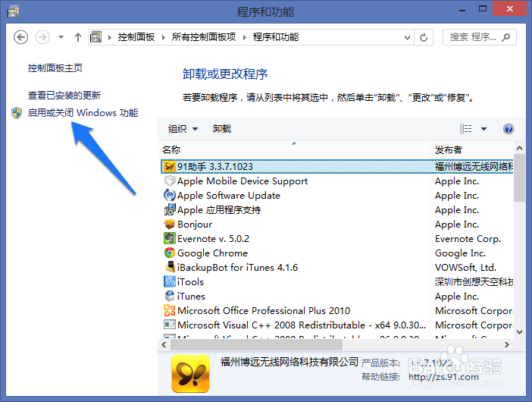The width and height of the screenshot is (532, 402).
Task: Select Evernote v. 5.0.2 entry
Action: pos(214,239)
